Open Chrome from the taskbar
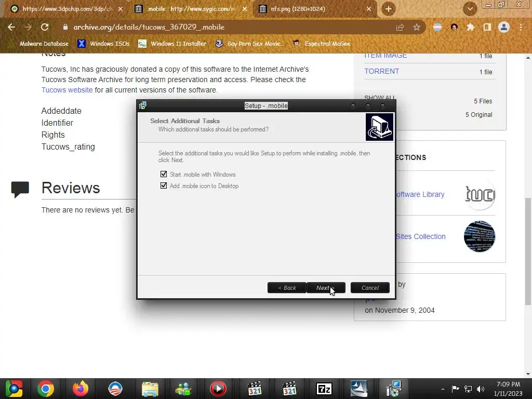 pyautogui.click(x=46, y=389)
